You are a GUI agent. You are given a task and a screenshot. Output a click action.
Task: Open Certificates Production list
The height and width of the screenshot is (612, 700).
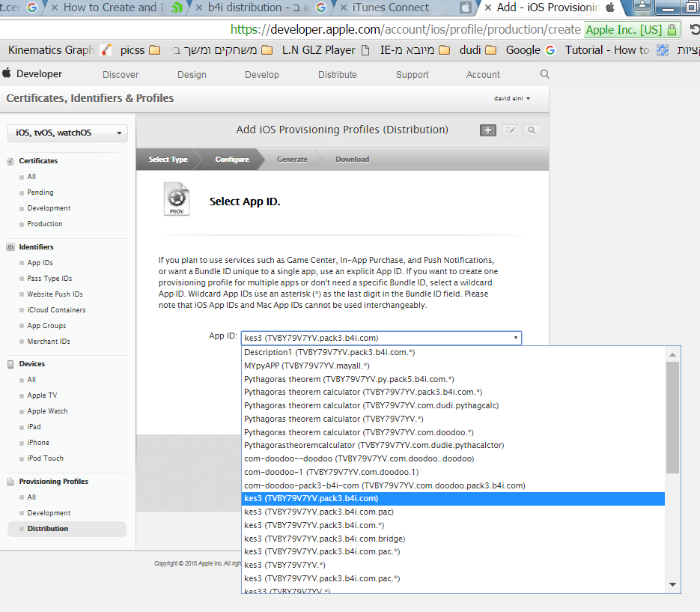45,223
